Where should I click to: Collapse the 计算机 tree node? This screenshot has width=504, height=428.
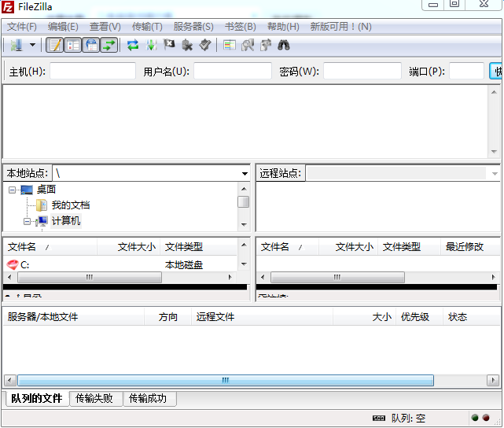27,221
